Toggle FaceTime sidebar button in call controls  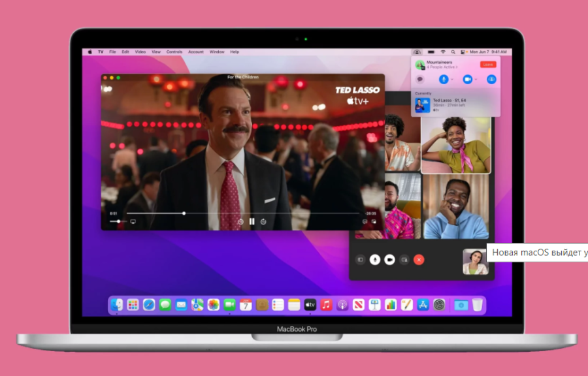pos(359,259)
